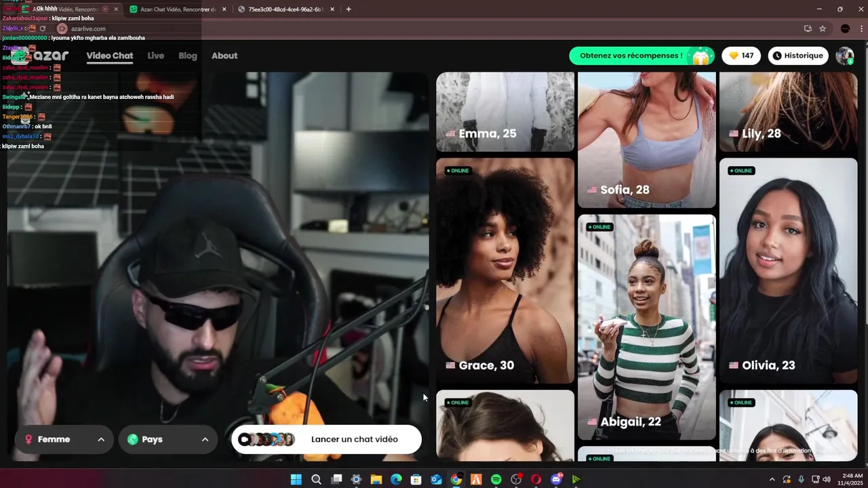
Task: Click the ONLINE badge on Olivia's card
Action: [741, 171]
